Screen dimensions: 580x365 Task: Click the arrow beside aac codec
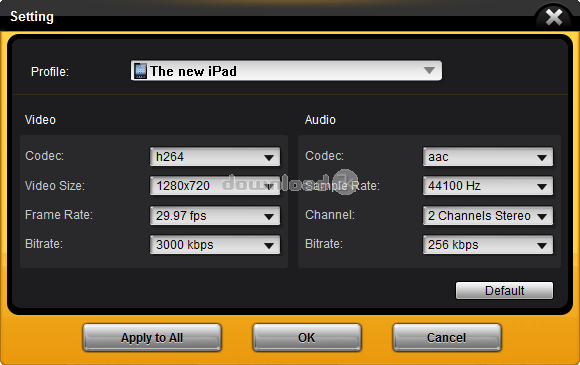pyautogui.click(x=542, y=158)
